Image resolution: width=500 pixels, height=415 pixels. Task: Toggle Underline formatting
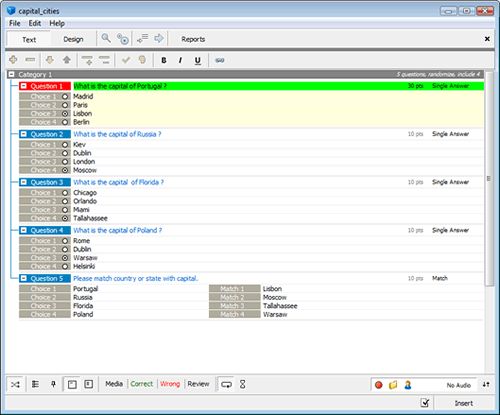click(197, 60)
